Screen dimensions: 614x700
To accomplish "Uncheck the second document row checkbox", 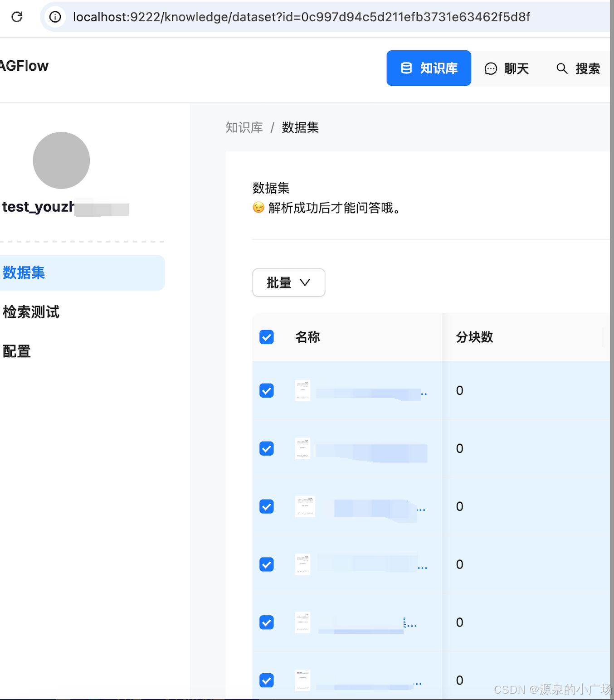I will pyautogui.click(x=267, y=448).
